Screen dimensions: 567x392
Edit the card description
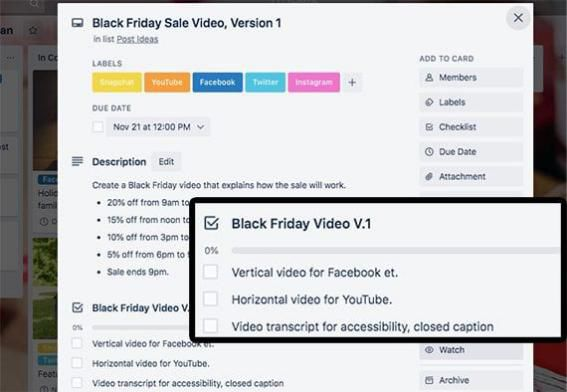(x=166, y=162)
